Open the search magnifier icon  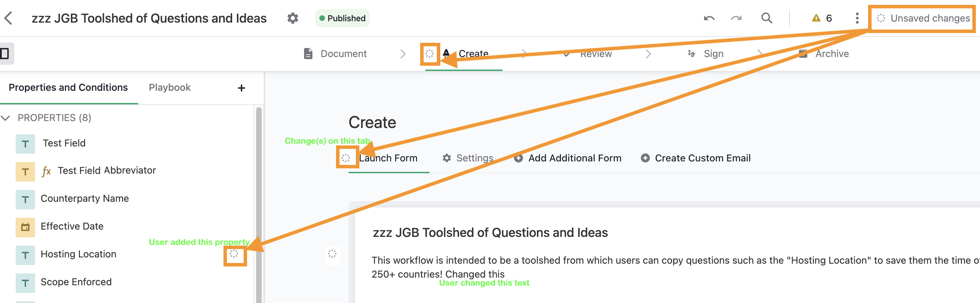coord(767,18)
